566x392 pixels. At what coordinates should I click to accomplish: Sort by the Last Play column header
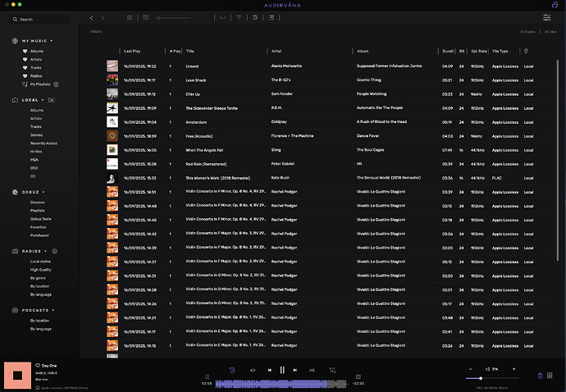(x=132, y=51)
